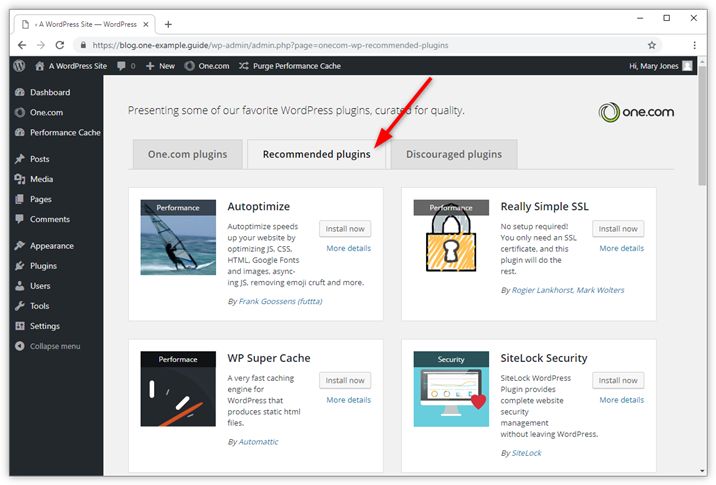Click the home icon for A WordPress Site

pyautogui.click(x=40, y=66)
